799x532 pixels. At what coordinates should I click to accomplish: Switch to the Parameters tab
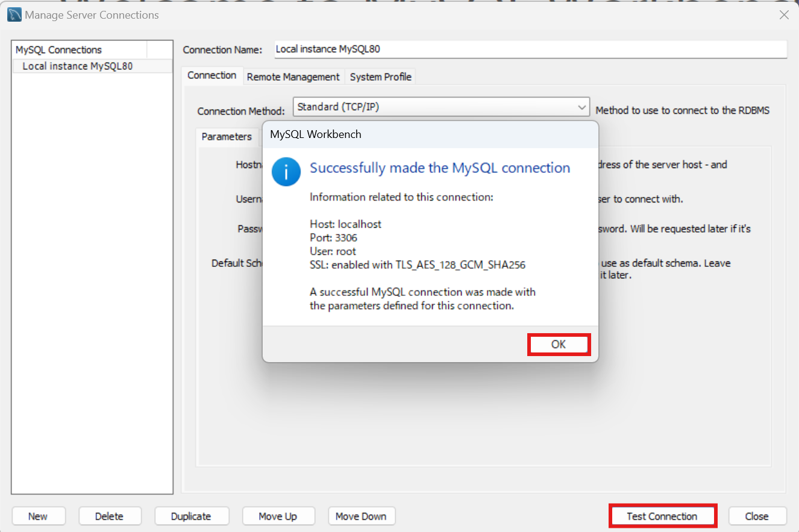coord(227,137)
